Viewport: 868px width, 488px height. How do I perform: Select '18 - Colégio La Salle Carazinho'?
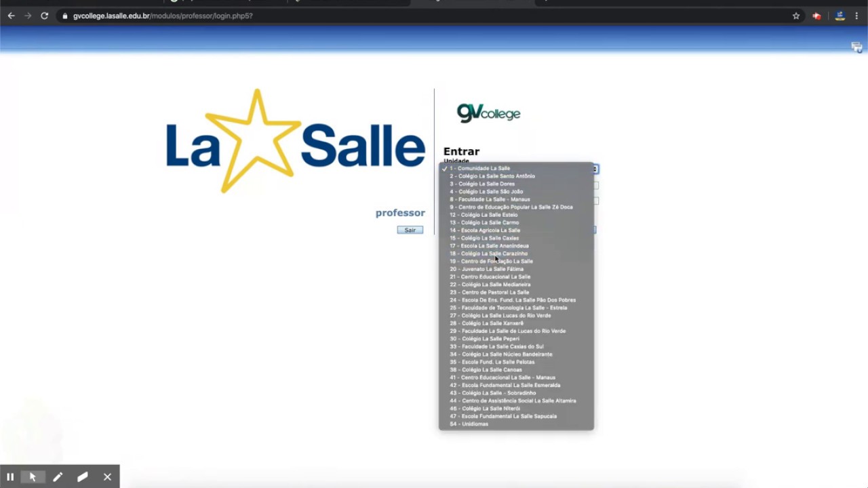click(516, 253)
